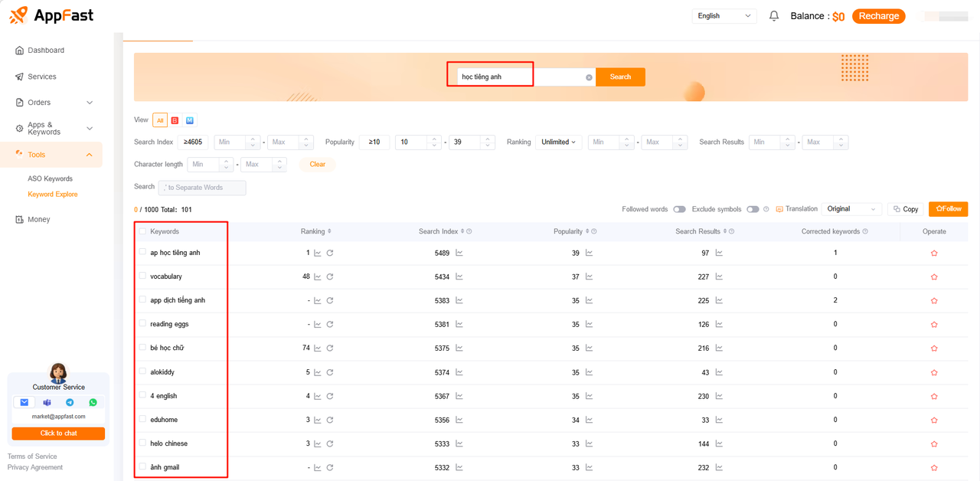Open WhatsApp customer service icon

pyautogui.click(x=93, y=402)
